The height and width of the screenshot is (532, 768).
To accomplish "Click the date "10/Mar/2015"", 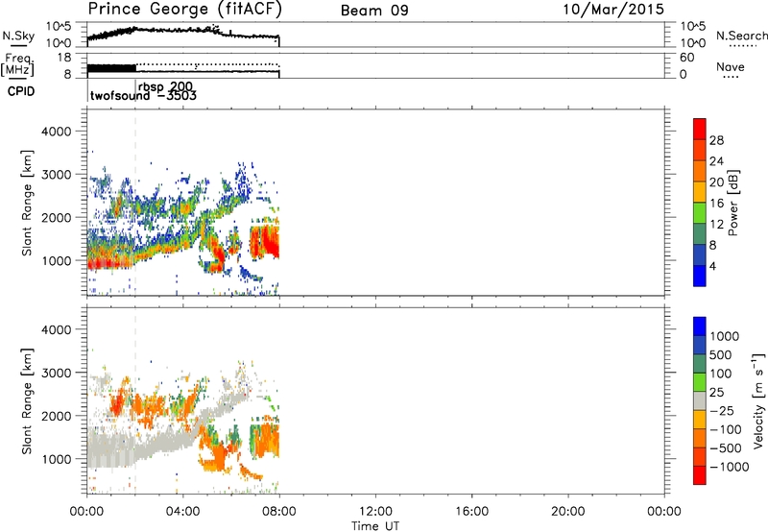I will tap(613, 10).
